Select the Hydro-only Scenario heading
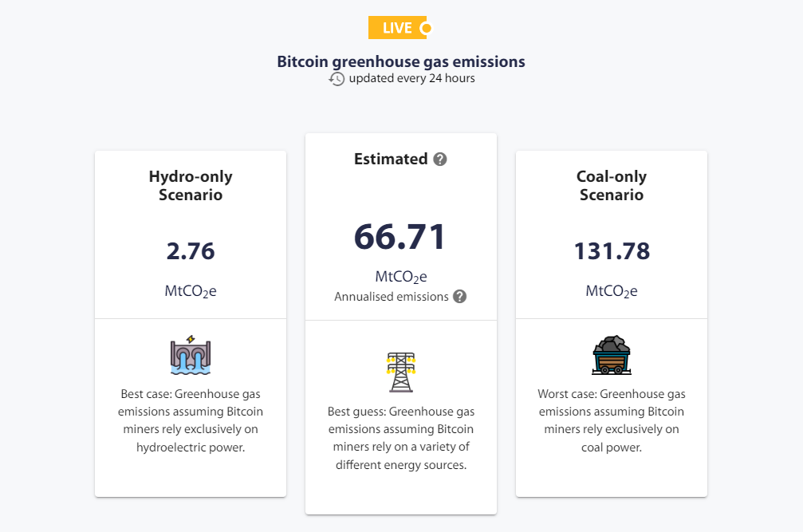 (x=191, y=186)
